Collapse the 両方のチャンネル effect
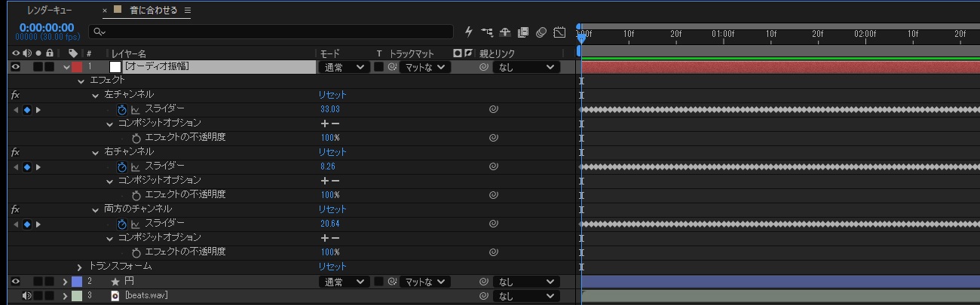Screen dimensions: 980x305 click(96, 209)
